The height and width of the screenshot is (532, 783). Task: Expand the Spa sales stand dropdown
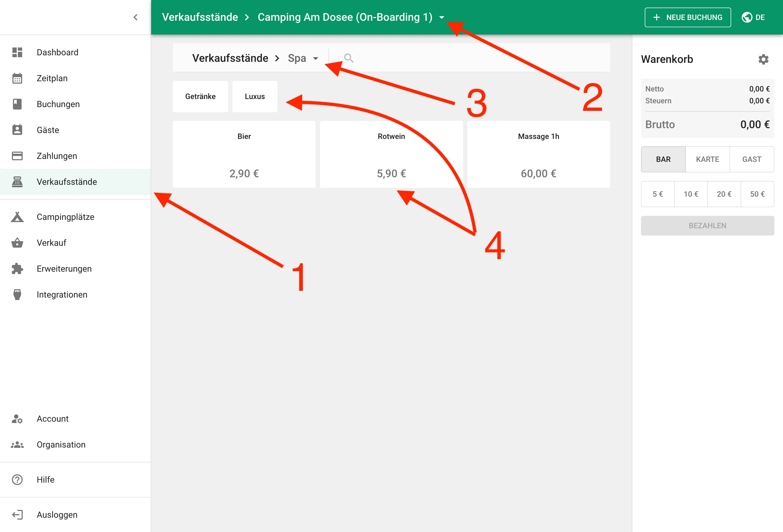point(315,58)
